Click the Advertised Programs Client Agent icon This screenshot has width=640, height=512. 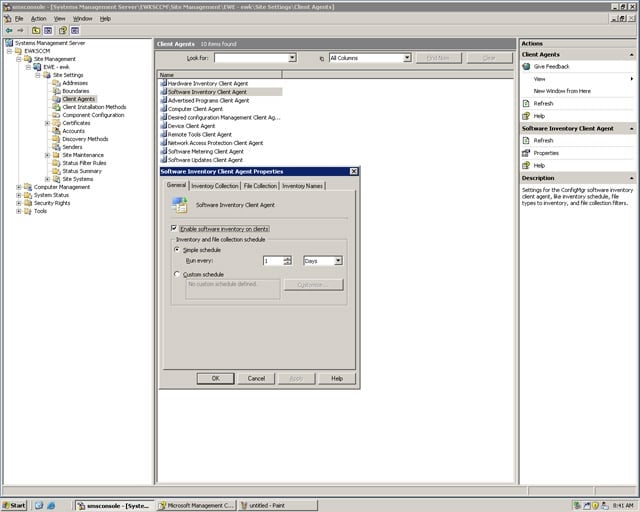click(164, 100)
